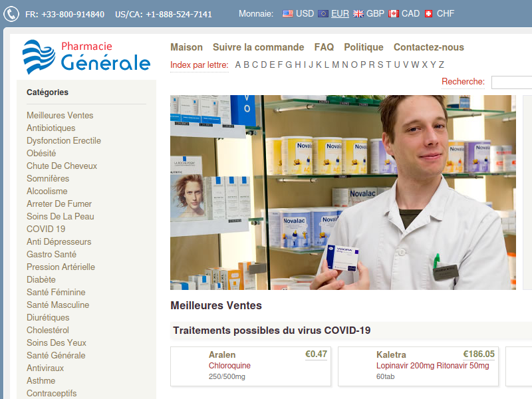The image size is (532, 399).
Task: Open the Maison menu item
Action: coord(186,47)
